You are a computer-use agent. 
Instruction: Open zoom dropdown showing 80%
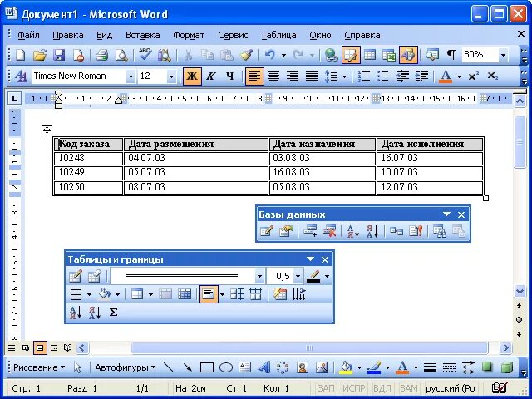point(504,55)
